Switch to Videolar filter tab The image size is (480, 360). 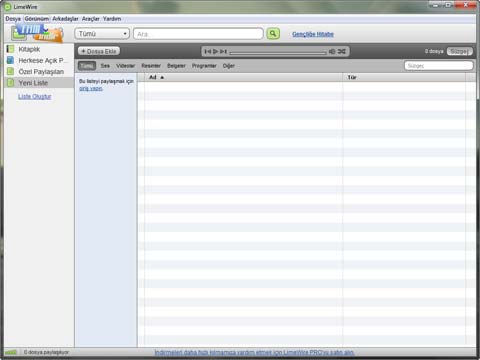click(x=126, y=66)
